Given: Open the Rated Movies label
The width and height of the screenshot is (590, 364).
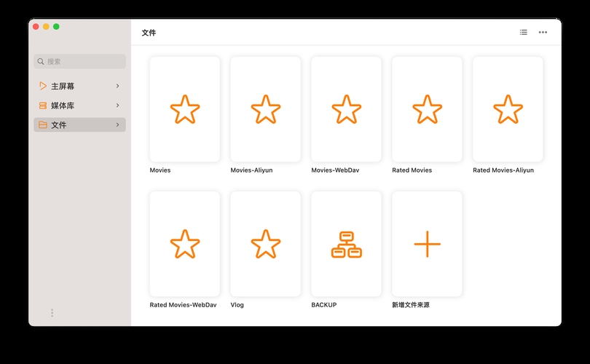Looking at the screenshot, I should click(412, 170).
